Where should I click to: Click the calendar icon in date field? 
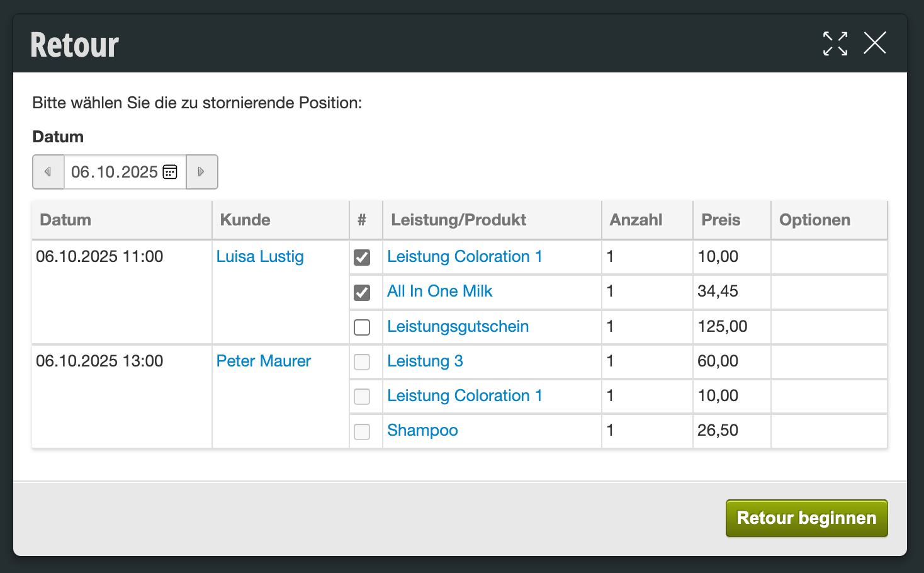tap(170, 172)
